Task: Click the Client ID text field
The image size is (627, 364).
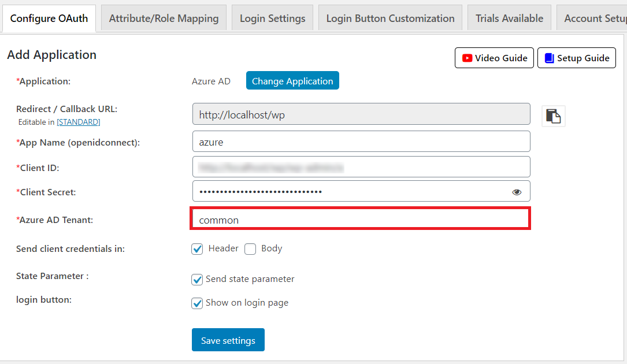Action: pyautogui.click(x=361, y=167)
